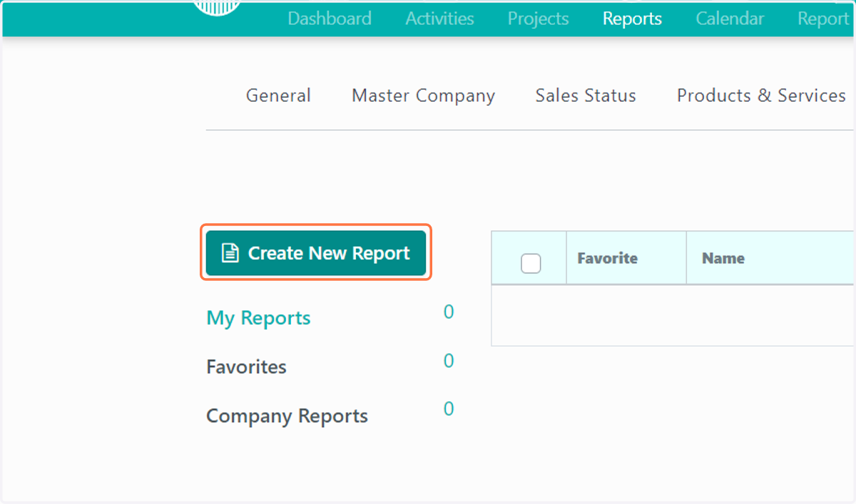Open the Projects navigation item
The image size is (856, 504).
click(538, 19)
